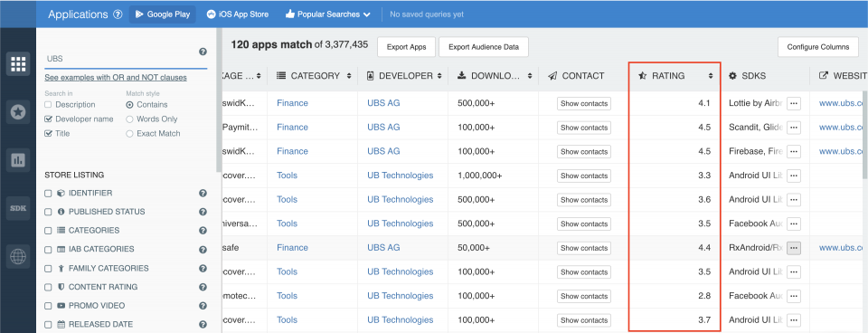Screen dimensions: 868x333
Task: Click the download icon in DOWNLOADS header
Action: coord(462,76)
